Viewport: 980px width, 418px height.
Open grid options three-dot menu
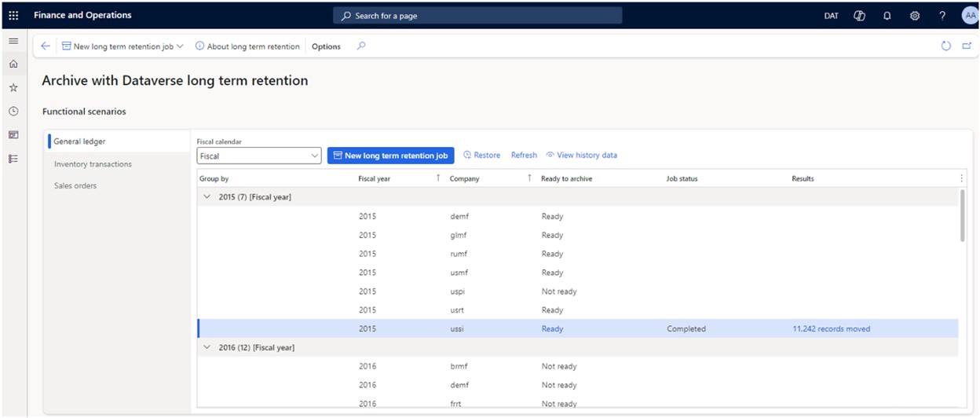(961, 178)
